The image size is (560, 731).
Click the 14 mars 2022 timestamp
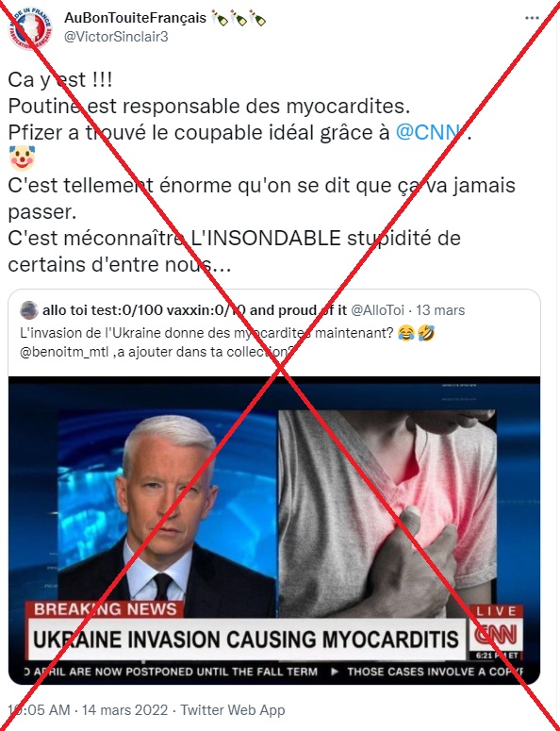point(124,710)
